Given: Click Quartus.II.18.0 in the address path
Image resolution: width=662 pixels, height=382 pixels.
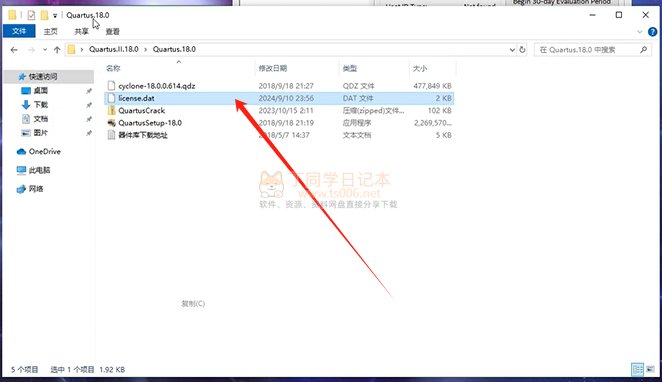Looking at the screenshot, I should (x=114, y=49).
